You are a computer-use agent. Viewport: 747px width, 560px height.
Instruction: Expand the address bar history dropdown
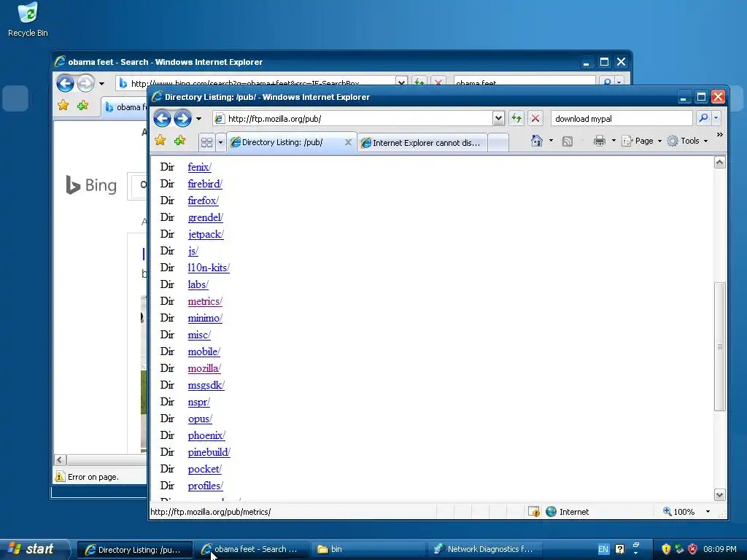coord(498,118)
